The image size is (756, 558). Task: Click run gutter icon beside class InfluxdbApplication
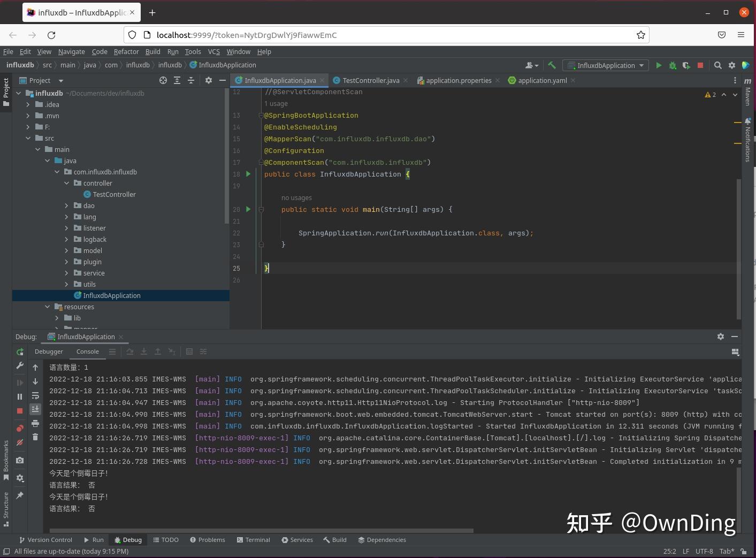(248, 174)
